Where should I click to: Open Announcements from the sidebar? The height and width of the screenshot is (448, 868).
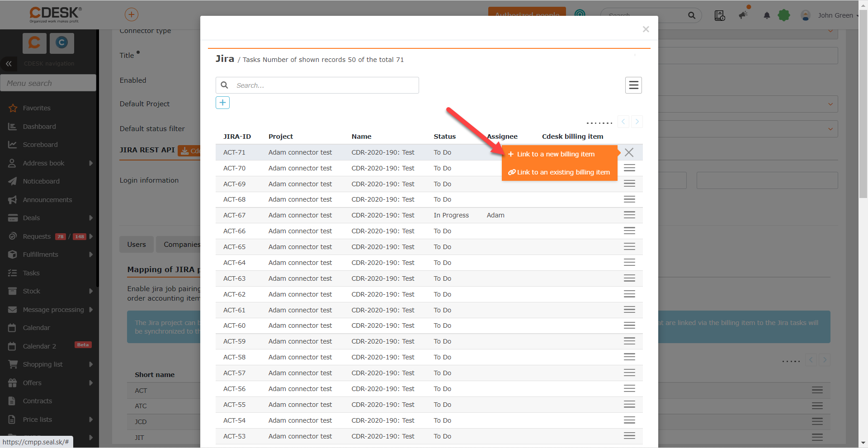point(47,200)
